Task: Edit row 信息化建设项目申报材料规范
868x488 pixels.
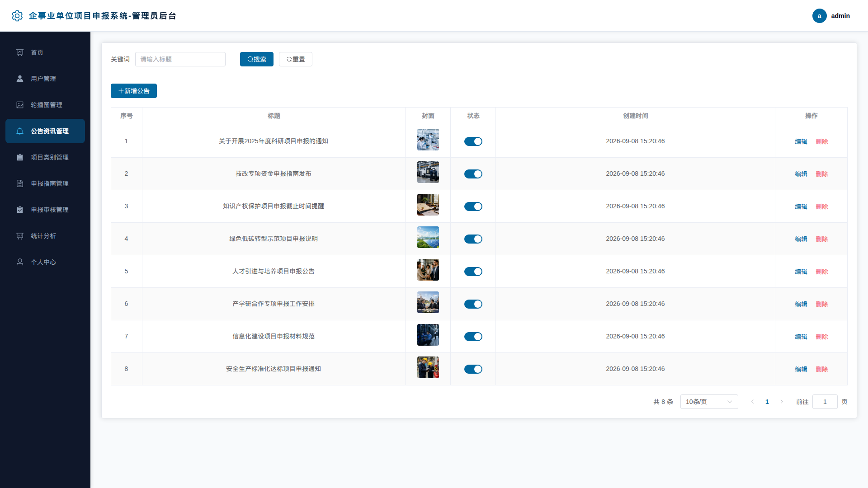Action: tap(801, 337)
